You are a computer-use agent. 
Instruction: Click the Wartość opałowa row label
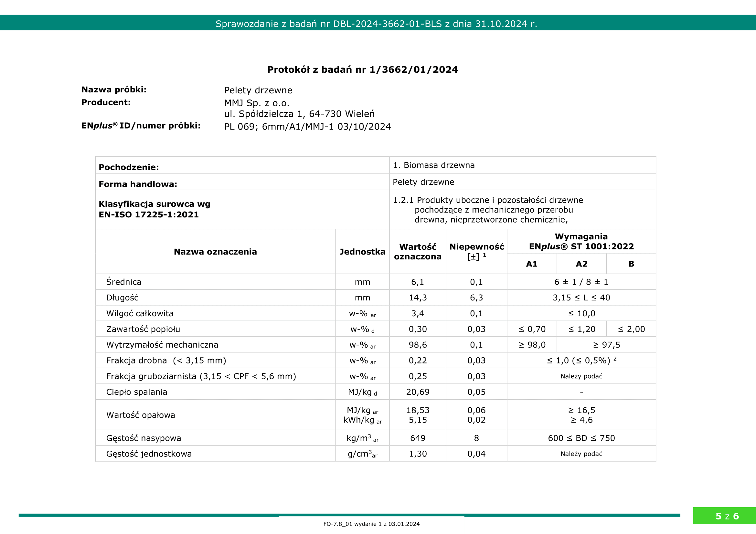[141, 415]
